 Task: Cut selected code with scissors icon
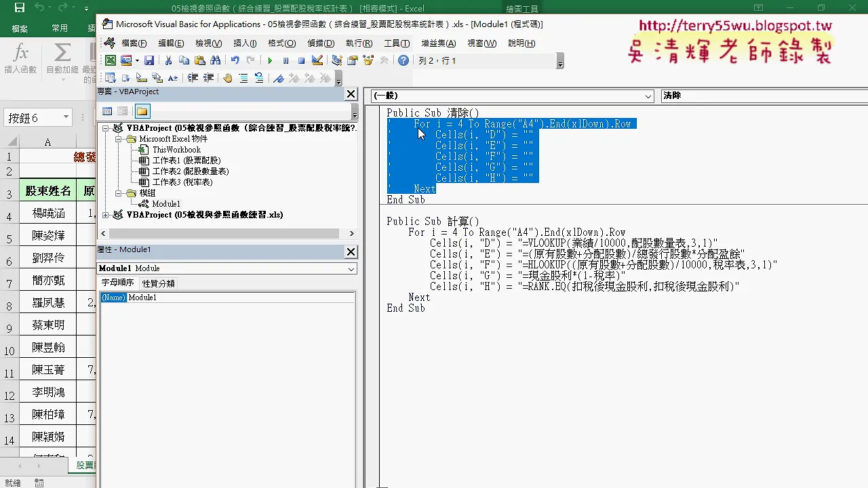pyautogui.click(x=168, y=60)
